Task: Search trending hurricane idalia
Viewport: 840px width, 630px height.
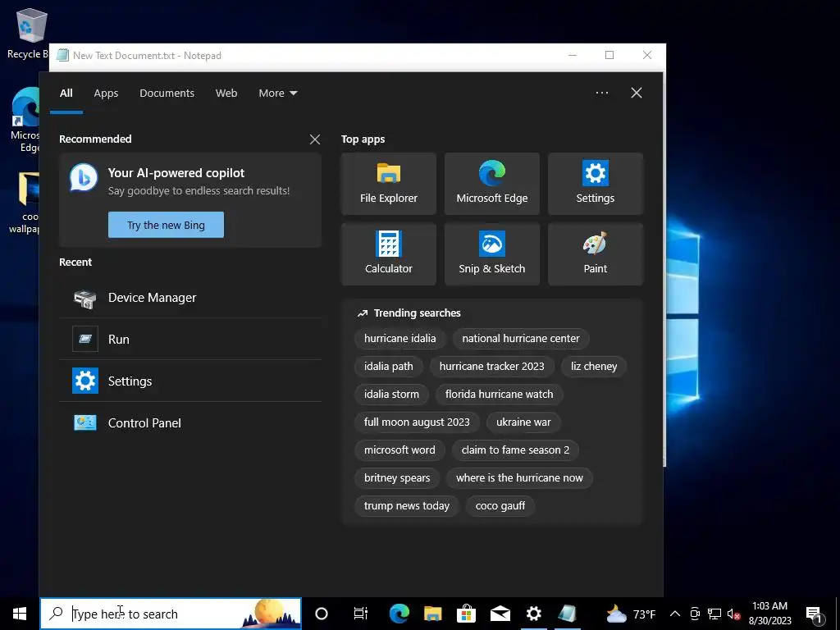Action: (399, 339)
